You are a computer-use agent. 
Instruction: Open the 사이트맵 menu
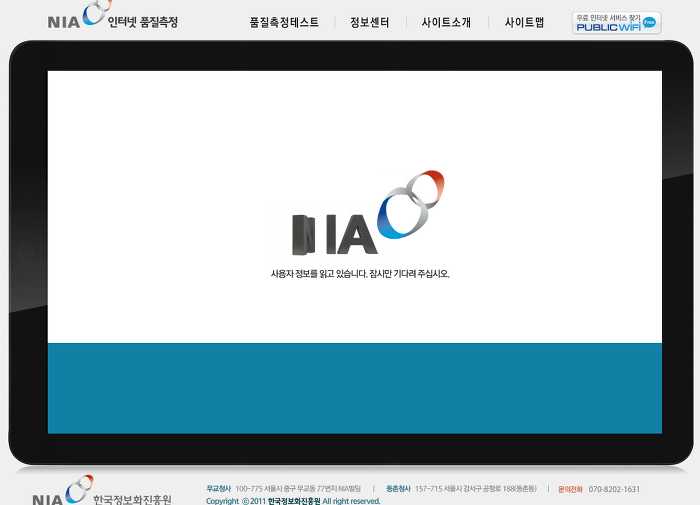[524, 22]
